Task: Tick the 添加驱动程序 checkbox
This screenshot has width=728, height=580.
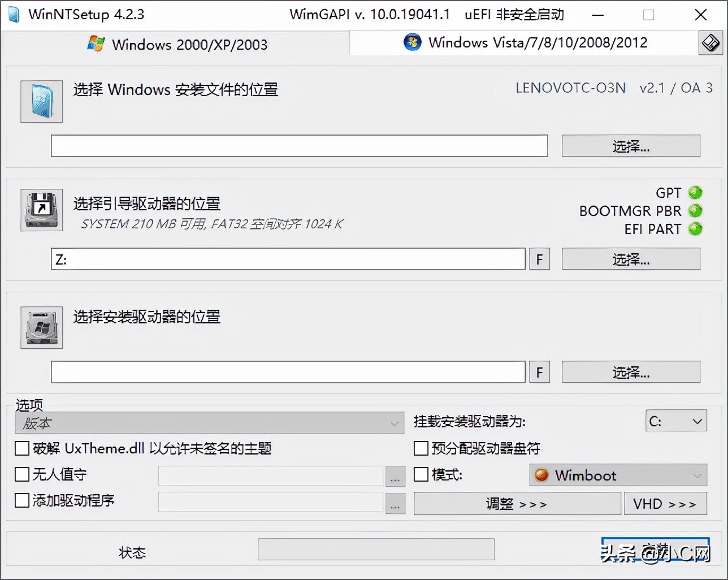Action: (x=22, y=500)
